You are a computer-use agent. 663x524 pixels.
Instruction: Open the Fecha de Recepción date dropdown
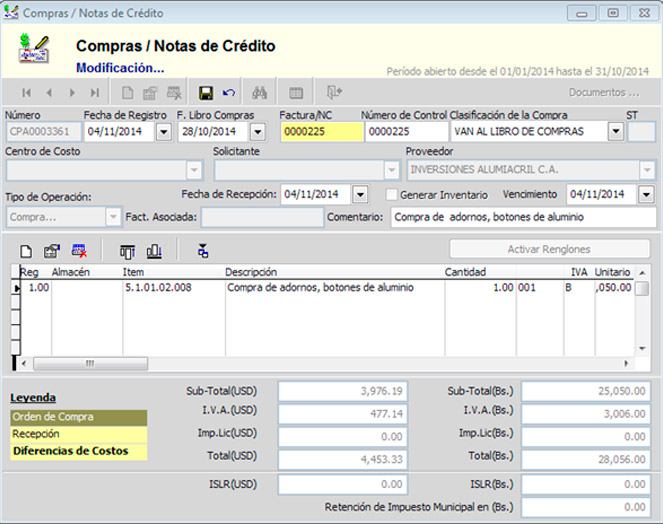[360, 194]
